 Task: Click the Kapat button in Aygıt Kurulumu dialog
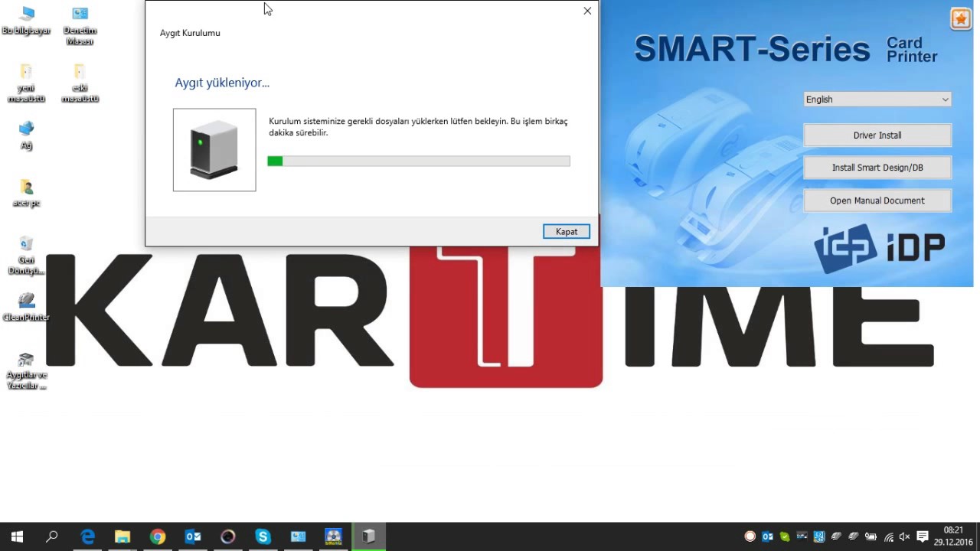coord(567,231)
